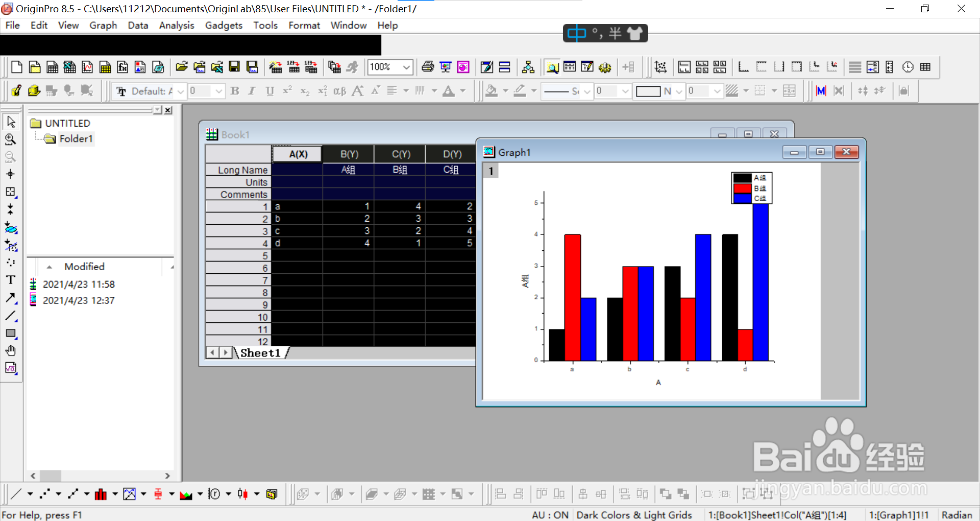980x521 pixels.
Task: Expand the fill color bucket arrow
Action: [x=505, y=91]
